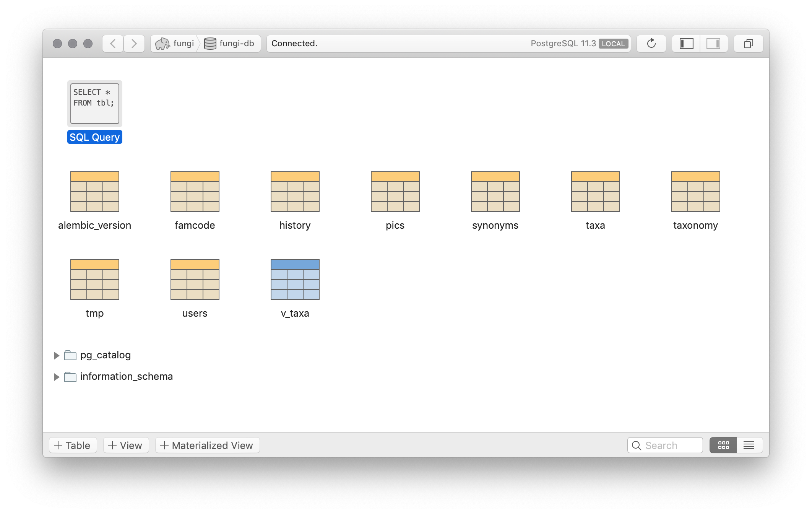Open the history table icon

(295, 192)
